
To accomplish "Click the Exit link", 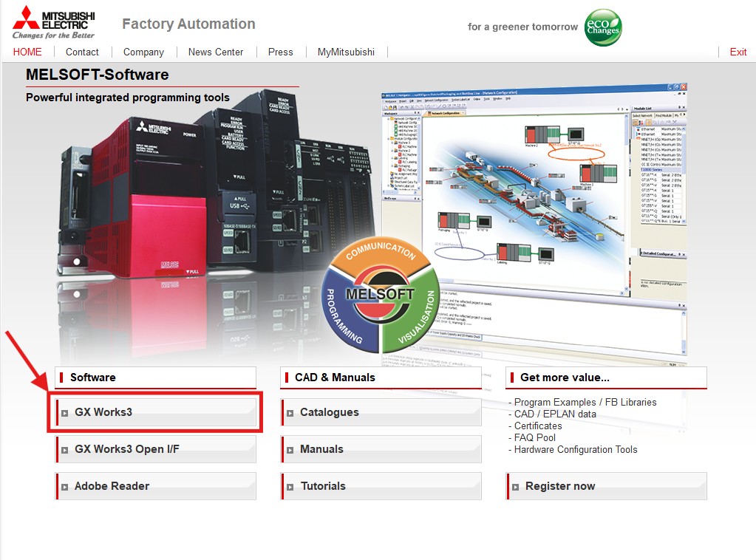I will click(x=738, y=52).
